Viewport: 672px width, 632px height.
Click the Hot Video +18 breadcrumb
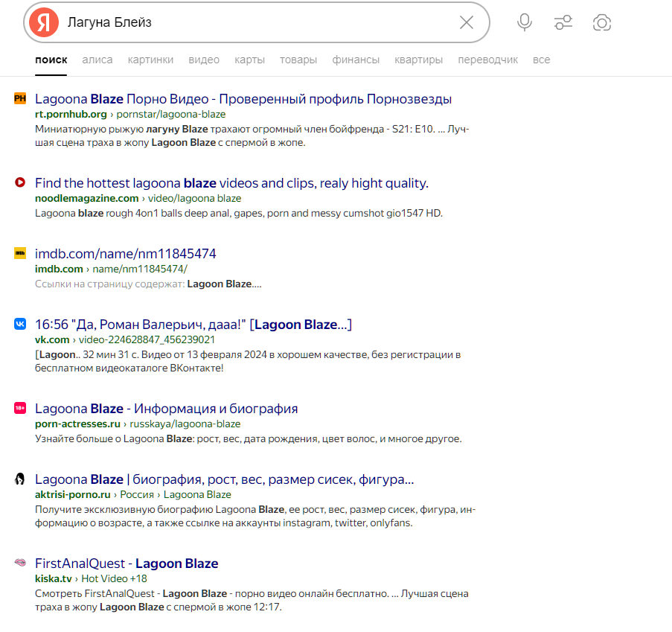[x=114, y=578]
